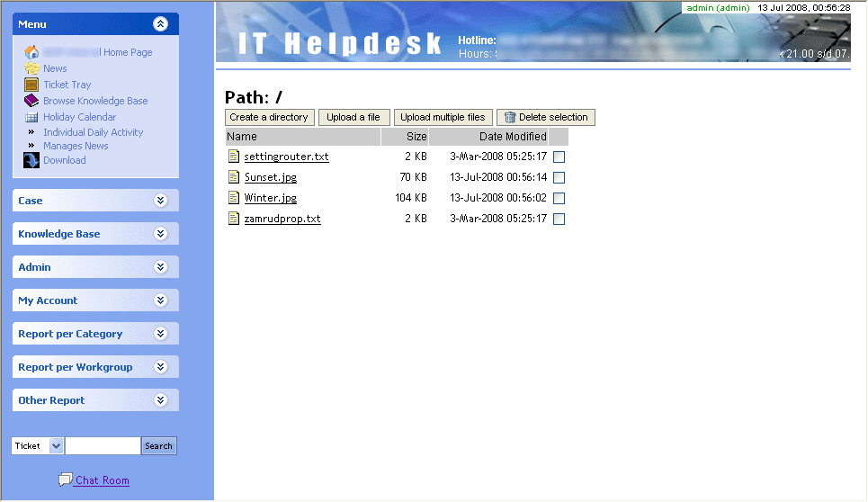Click the Upload a file button
The height and width of the screenshot is (502, 868).
point(353,117)
